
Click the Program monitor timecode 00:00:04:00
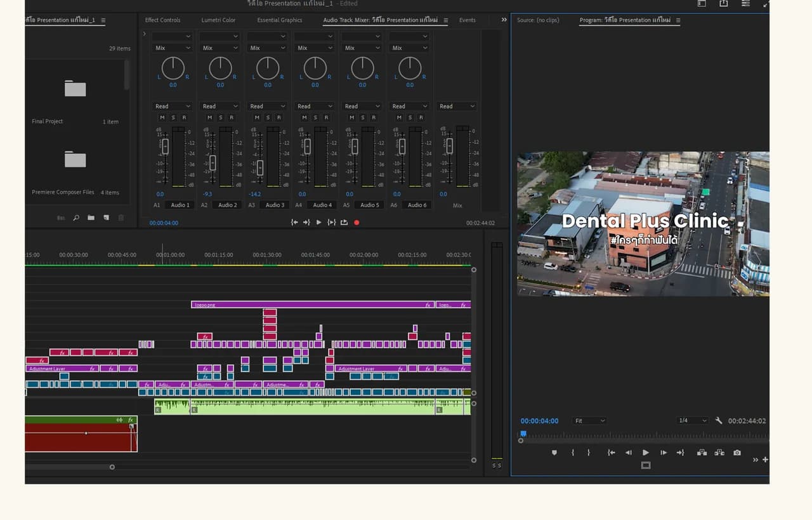tap(539, 421)
